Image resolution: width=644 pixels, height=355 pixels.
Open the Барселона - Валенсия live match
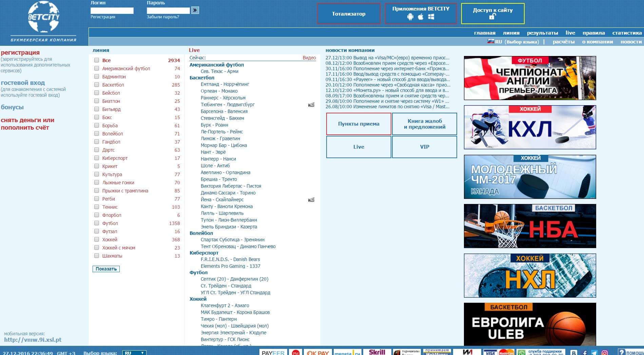pos(224,111)
